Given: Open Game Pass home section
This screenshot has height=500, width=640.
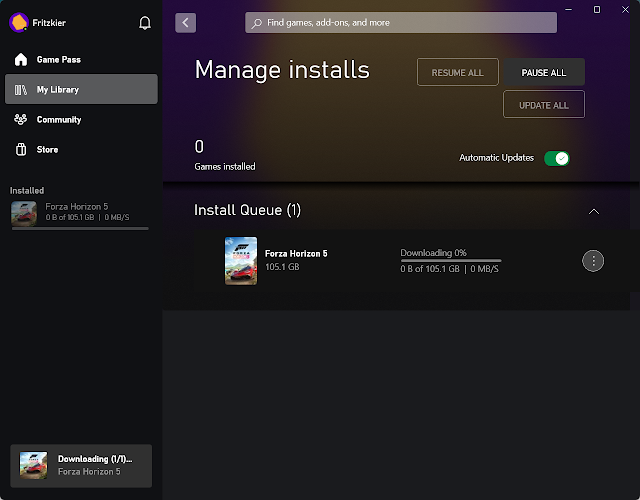Looking at the screenshot, I should pos(81,60).
